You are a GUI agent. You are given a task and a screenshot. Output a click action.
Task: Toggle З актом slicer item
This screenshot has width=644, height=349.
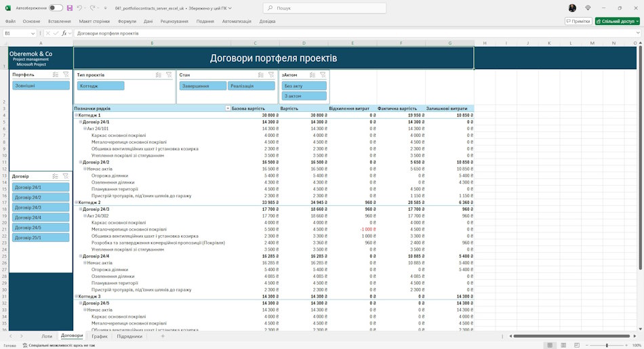pyautogui.click(x=304, y=96)
